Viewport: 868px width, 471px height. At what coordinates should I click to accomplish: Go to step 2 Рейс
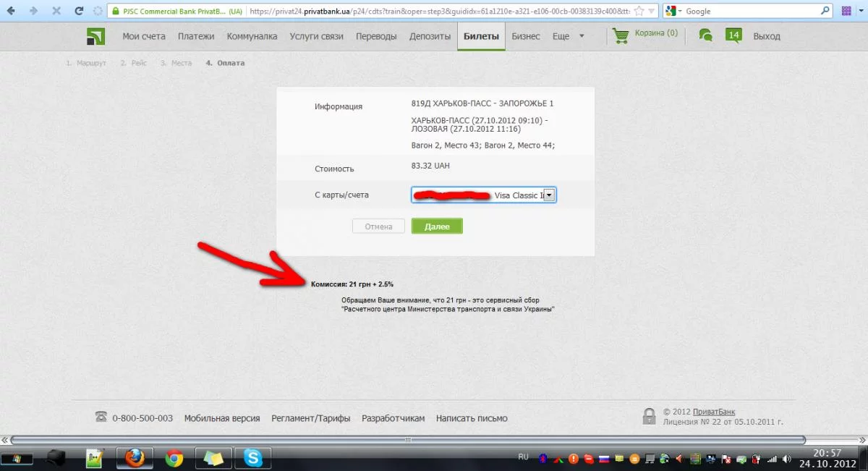(134, 63)
